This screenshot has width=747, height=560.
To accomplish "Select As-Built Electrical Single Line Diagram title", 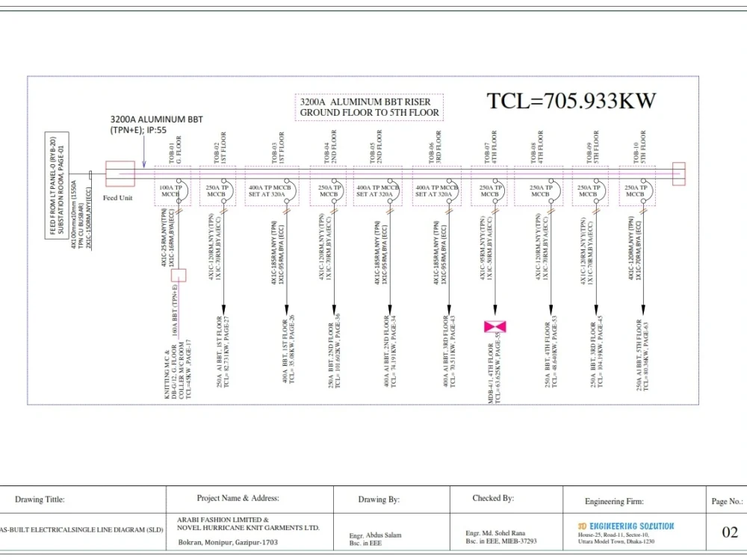I will (x=81, y=529).
